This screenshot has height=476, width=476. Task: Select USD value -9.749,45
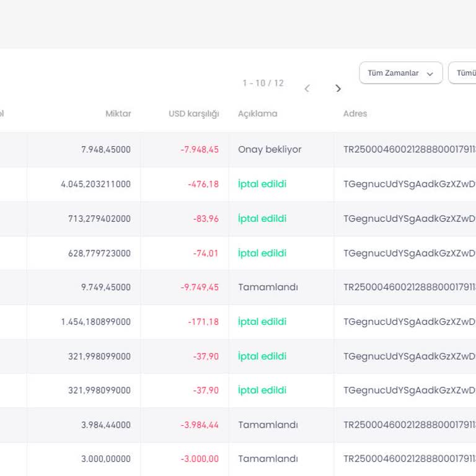click(x=200, y=287)
